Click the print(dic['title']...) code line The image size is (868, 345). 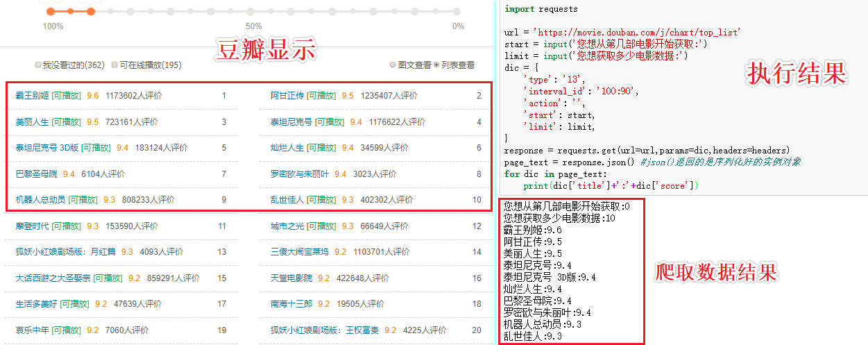point(611,185)
